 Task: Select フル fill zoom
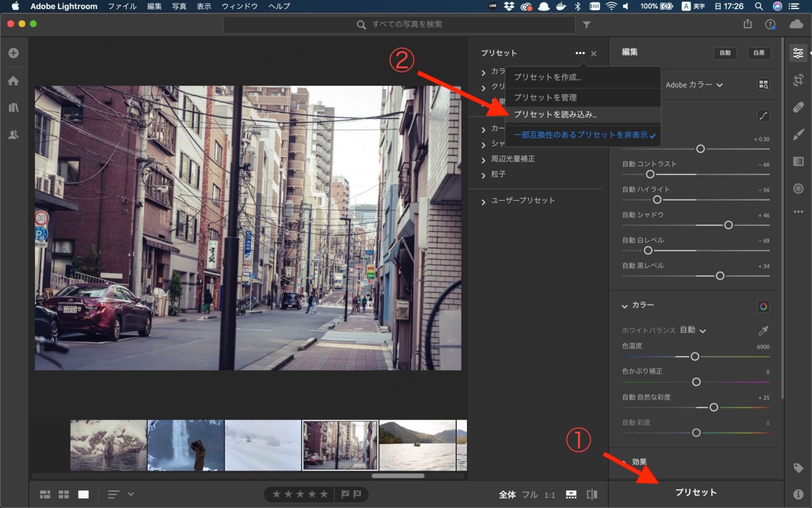click(530, 495)
